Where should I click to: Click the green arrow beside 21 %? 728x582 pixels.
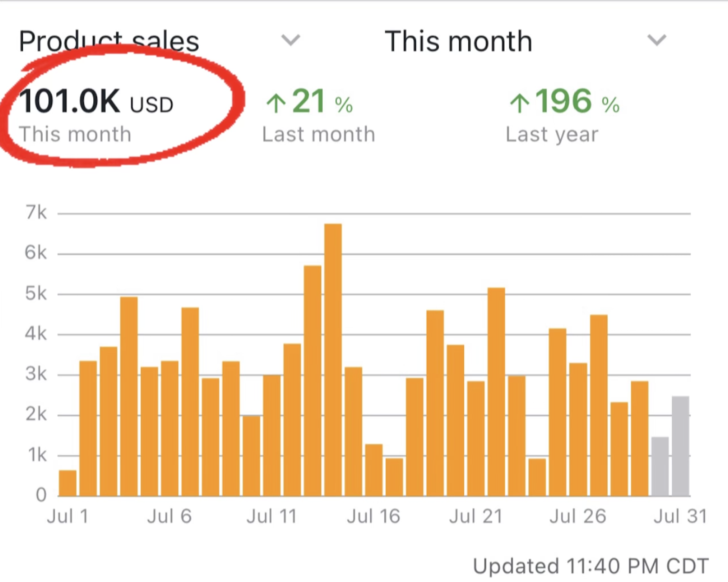pyautogui.click(x=276, y=103)
